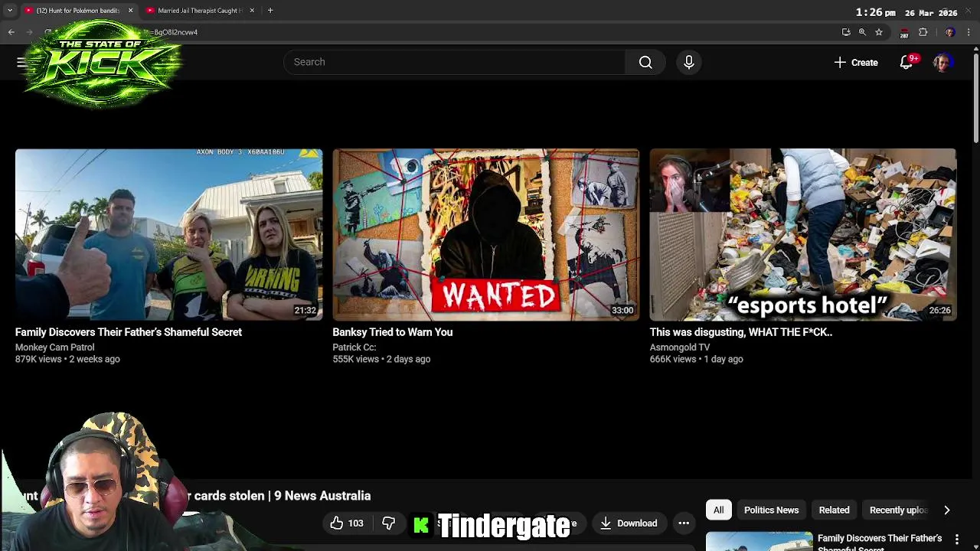Select the Recently uploaded filter chip
The width and height of the screenshot is (980, 551).
[x=897, y=510]
